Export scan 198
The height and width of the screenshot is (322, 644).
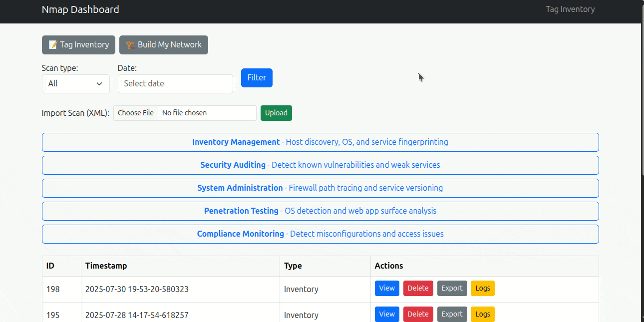click(452, 288)
